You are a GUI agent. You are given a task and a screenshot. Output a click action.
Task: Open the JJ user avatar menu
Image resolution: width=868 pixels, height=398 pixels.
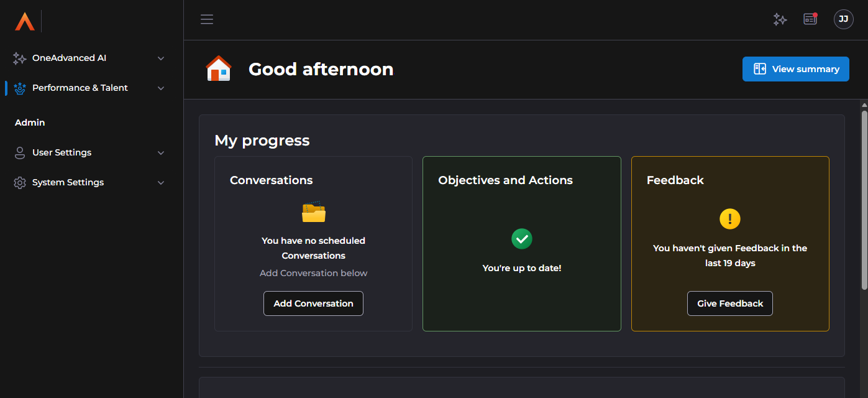pos(843,19)
